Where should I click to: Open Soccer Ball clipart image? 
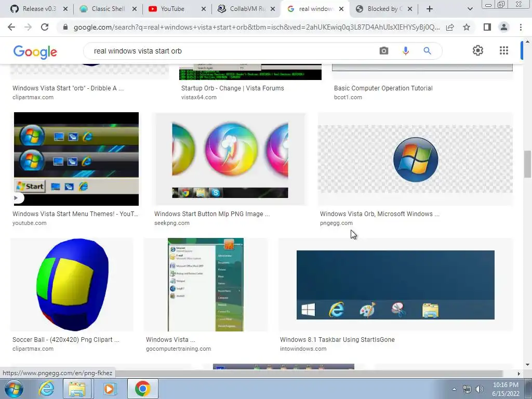tap(72, 284)
